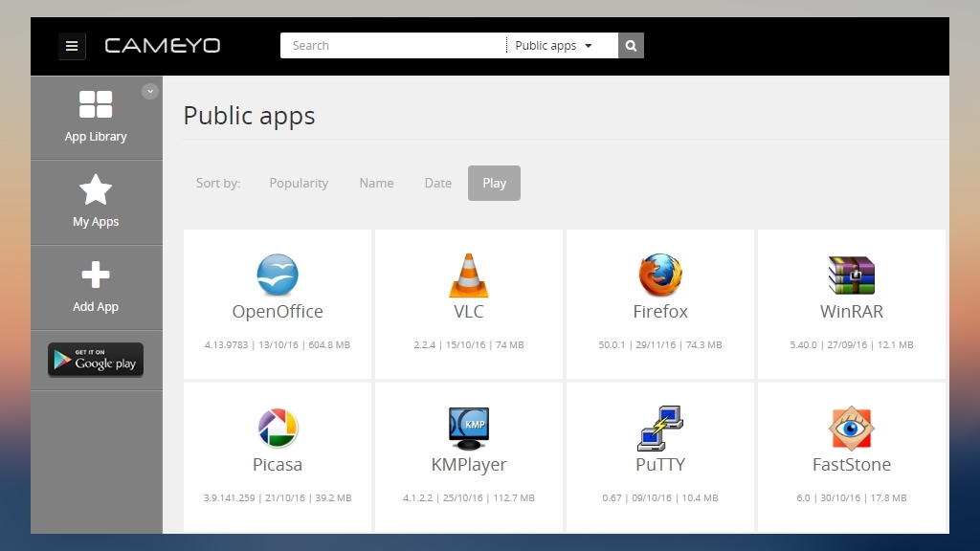Open the Picasa app icon
980x551 pixels.
[278, 428]
